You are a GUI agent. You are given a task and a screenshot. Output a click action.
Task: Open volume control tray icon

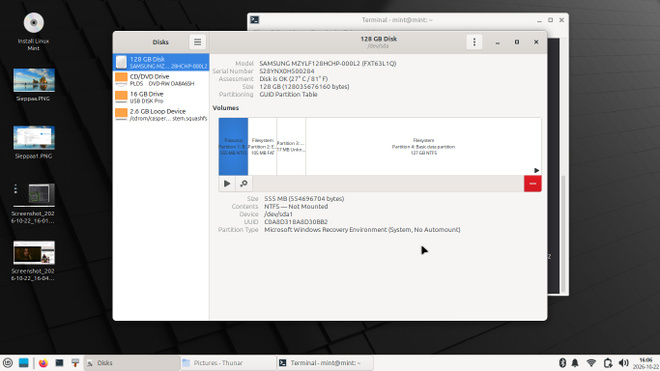623,363
